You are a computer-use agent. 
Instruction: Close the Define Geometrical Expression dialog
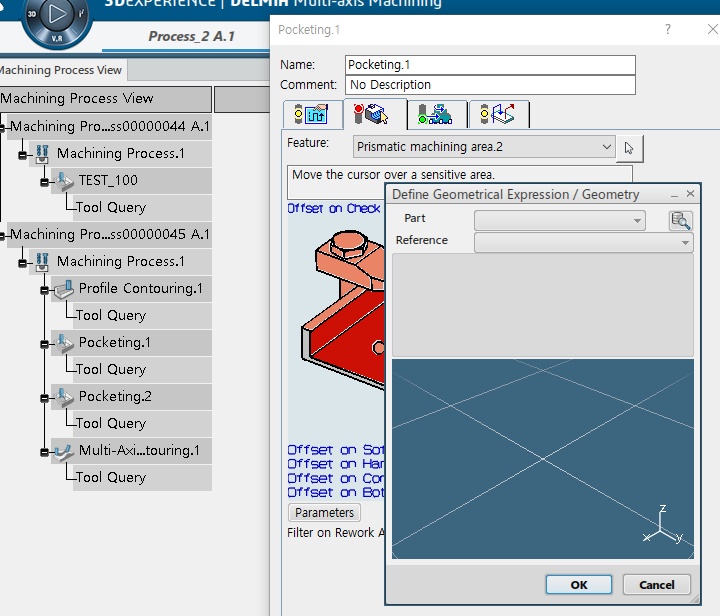click(x=690, y=194)
